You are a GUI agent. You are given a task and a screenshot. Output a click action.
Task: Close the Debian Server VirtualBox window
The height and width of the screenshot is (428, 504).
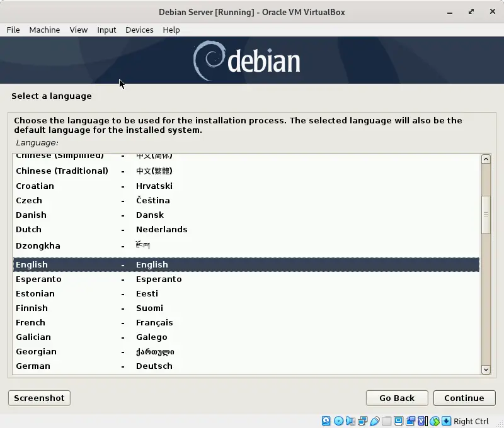tap(493, 12)
